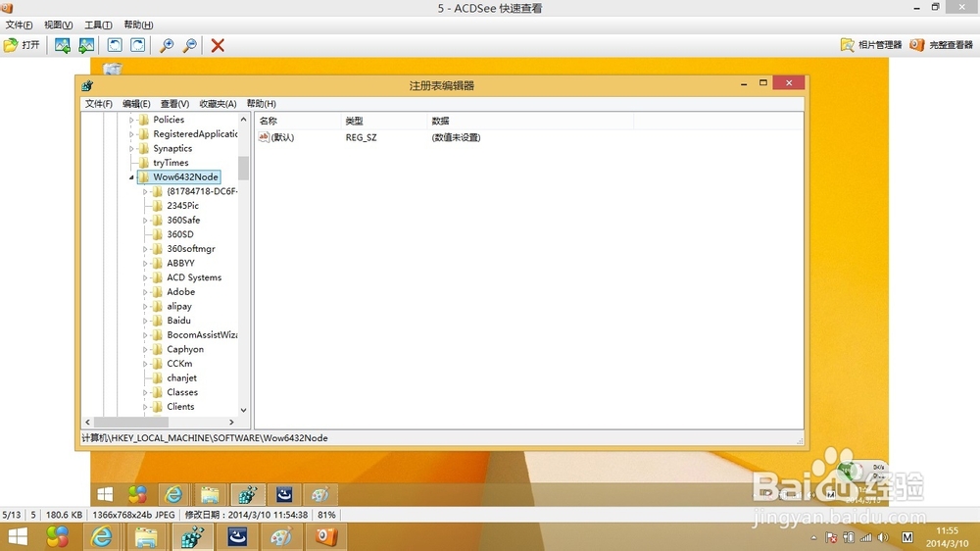
Task: Switch to 完整查看器 full viewer
Action: coord(942,45)
